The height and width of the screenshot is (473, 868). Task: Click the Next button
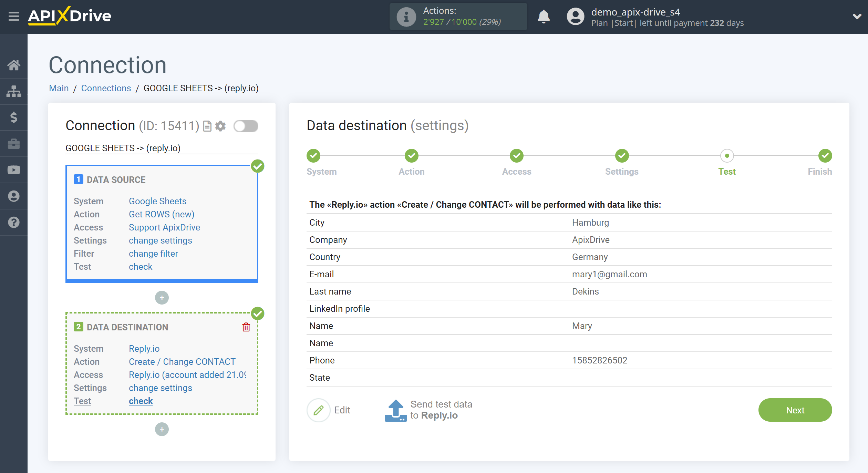tap(795, 410)
